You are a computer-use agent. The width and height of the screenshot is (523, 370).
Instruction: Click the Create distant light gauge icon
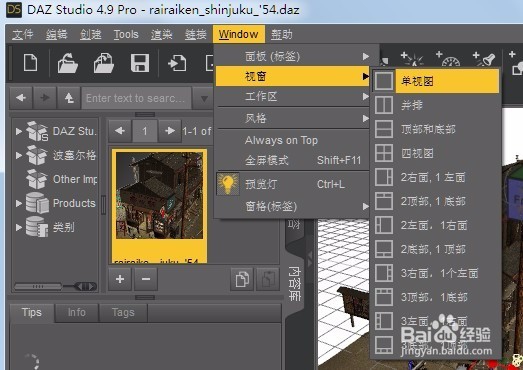[x=448, y=59]
